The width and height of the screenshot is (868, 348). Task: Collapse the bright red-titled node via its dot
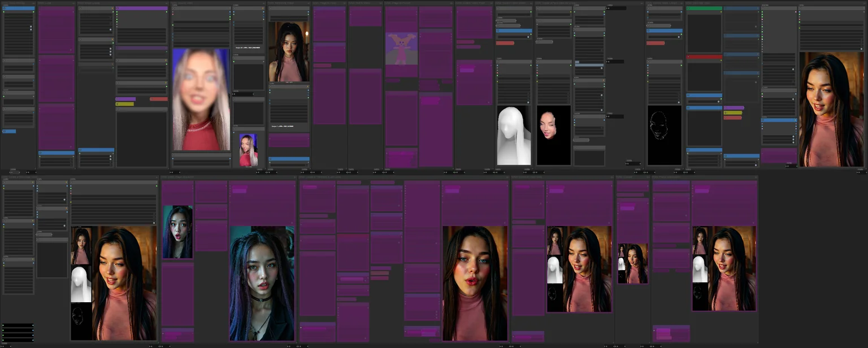pos(688,57)
